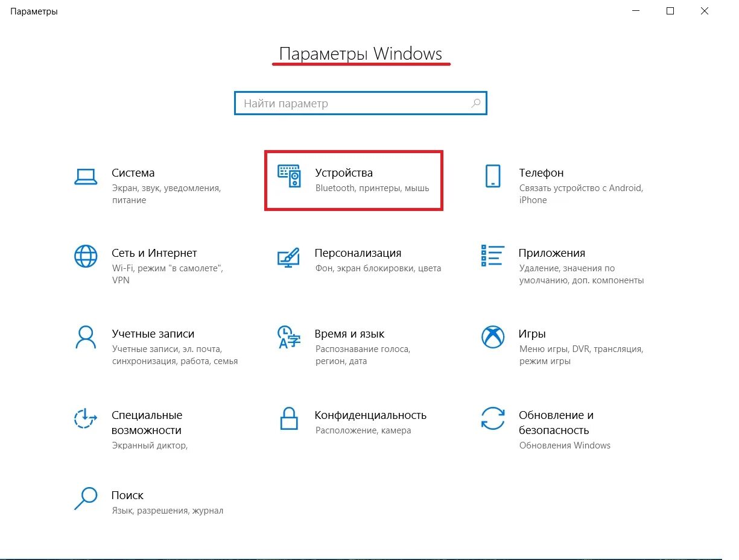
Task: Click description 'Bluetooth, принтеры, мышь'
Action: pyautogui.click(x=372, y=188)
